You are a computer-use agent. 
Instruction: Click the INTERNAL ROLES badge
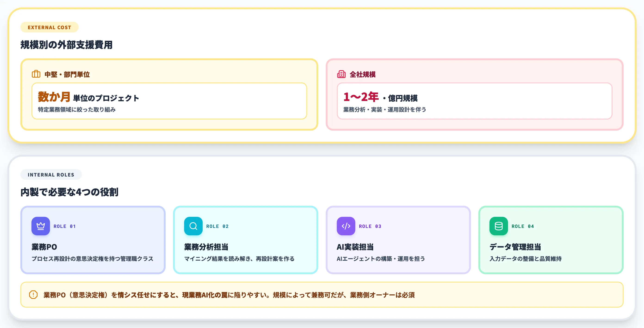(51, 174)
